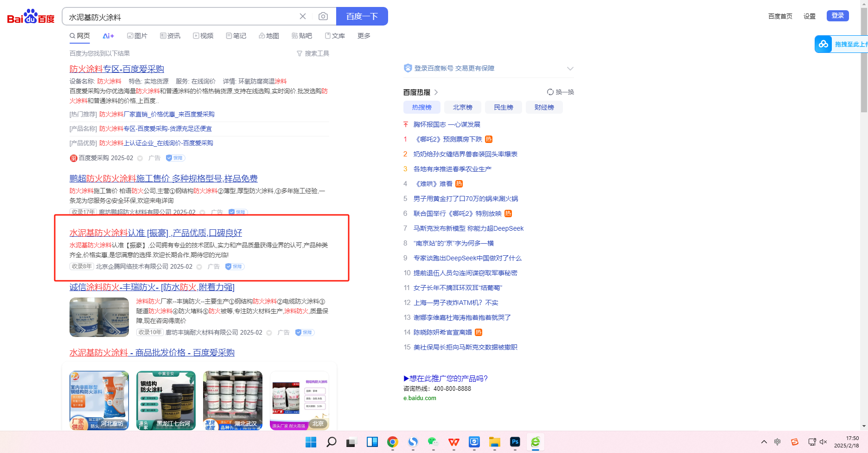Launch Photoshop from the taskbar
The image size is (868, 453).
515,442
